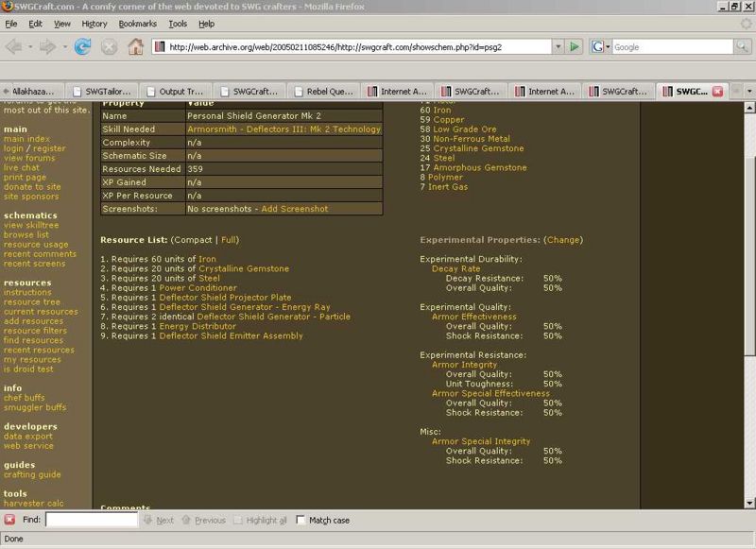The height and width of the screenshot is (549, 756).
Task: Click the browser Back arrow button
Action: tap(14, 45)
